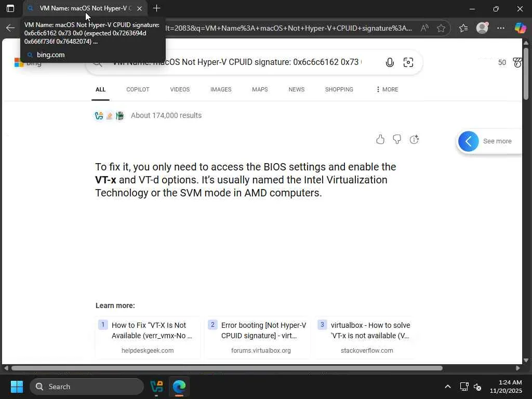The height and width of the screenshot is (399, 532).
Task: Switch to the COPILOT tab
Action: coord(138,89)
